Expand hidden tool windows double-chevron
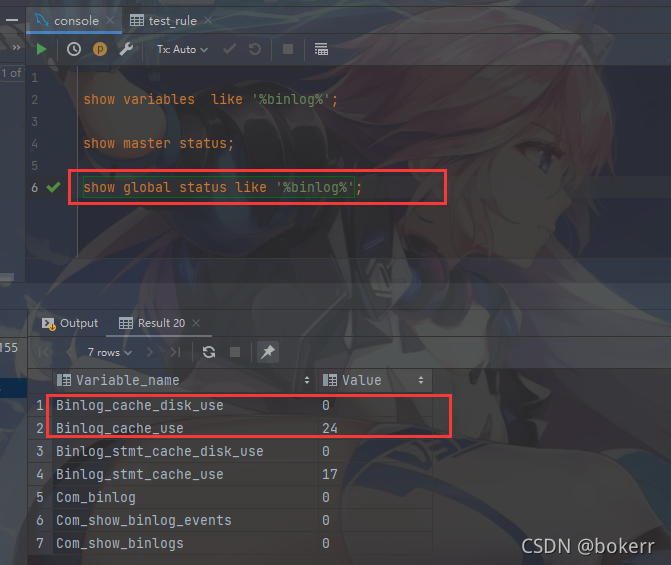Viewport: 671px width, 565px height. (16, 48)
